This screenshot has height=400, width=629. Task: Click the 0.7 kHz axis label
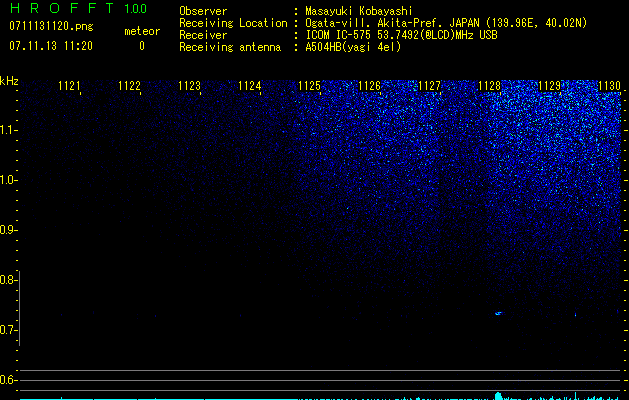pos(8,330)
